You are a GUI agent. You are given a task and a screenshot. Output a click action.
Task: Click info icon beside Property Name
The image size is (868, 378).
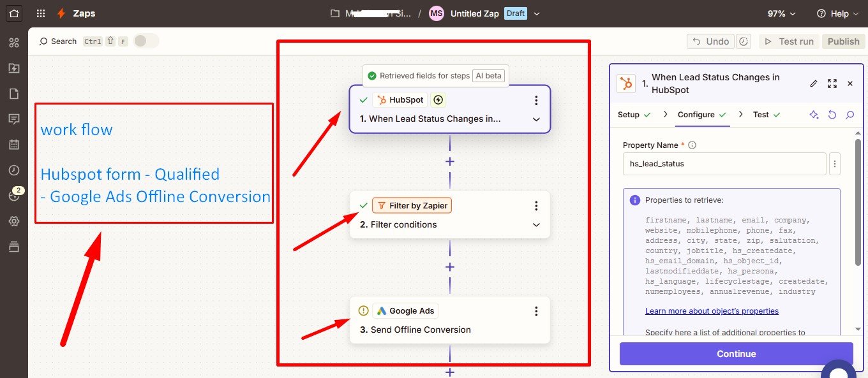(x=692, y=145)
